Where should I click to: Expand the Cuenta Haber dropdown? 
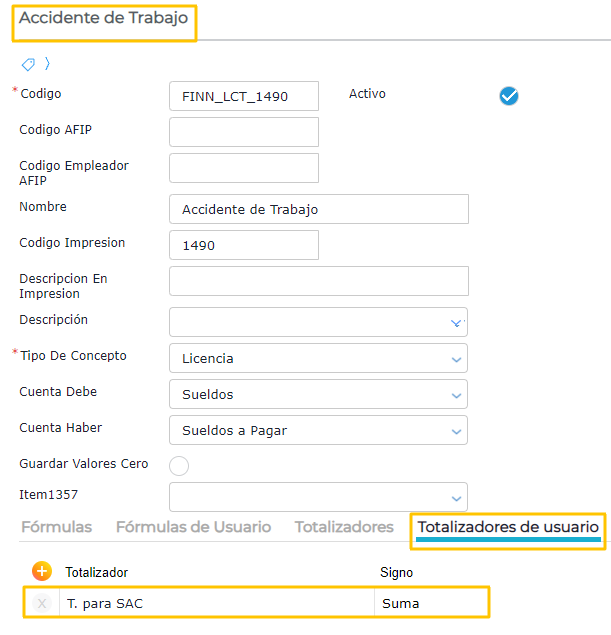coord(456,431)
